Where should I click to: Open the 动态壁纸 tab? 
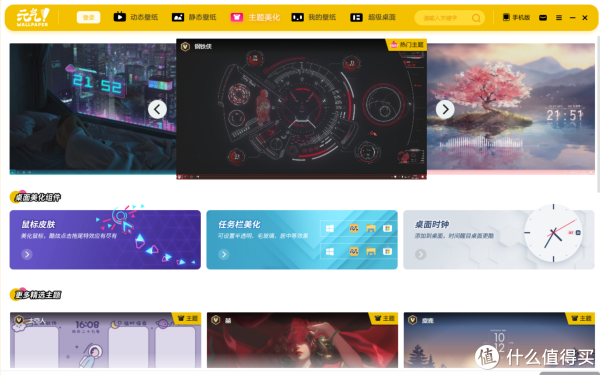click(x=136, y=17)
